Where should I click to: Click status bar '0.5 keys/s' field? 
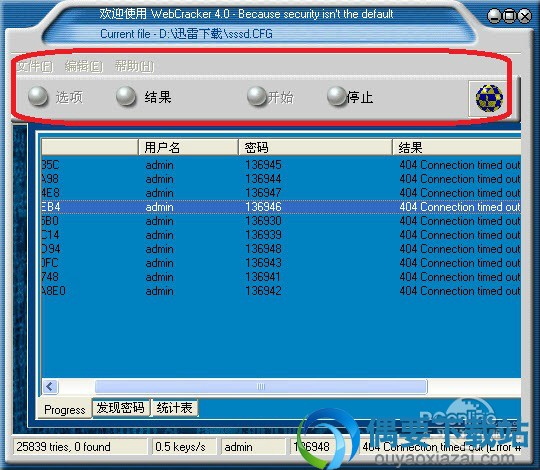tap(184, 447)
